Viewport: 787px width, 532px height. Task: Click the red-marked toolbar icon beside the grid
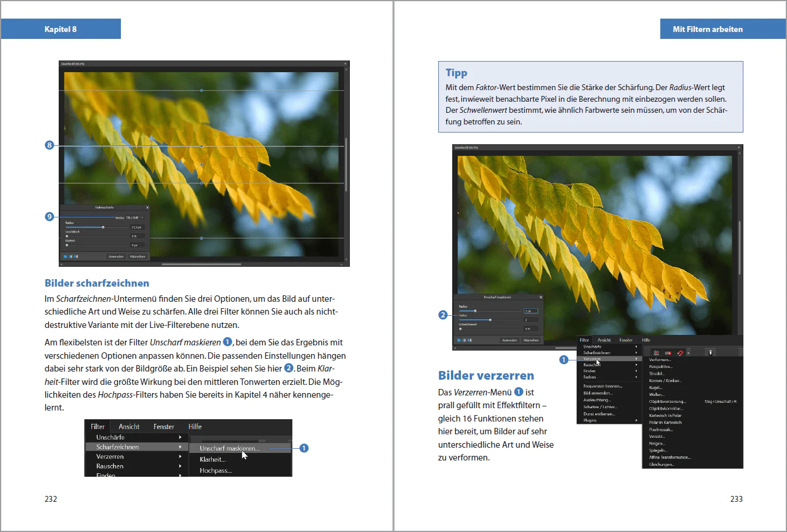pos(668,353)
